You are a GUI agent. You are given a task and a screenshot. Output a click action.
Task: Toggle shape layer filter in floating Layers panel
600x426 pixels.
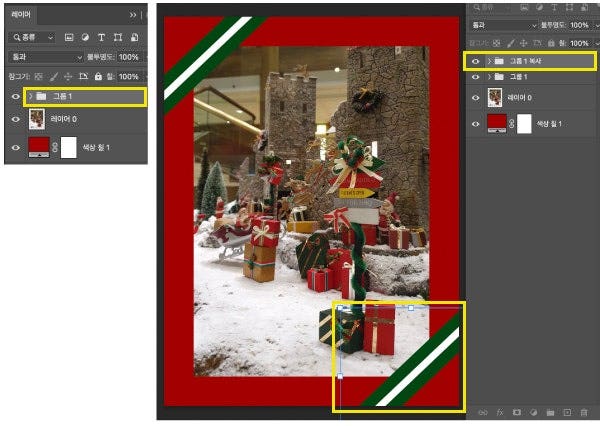click(x=118, y=38)
